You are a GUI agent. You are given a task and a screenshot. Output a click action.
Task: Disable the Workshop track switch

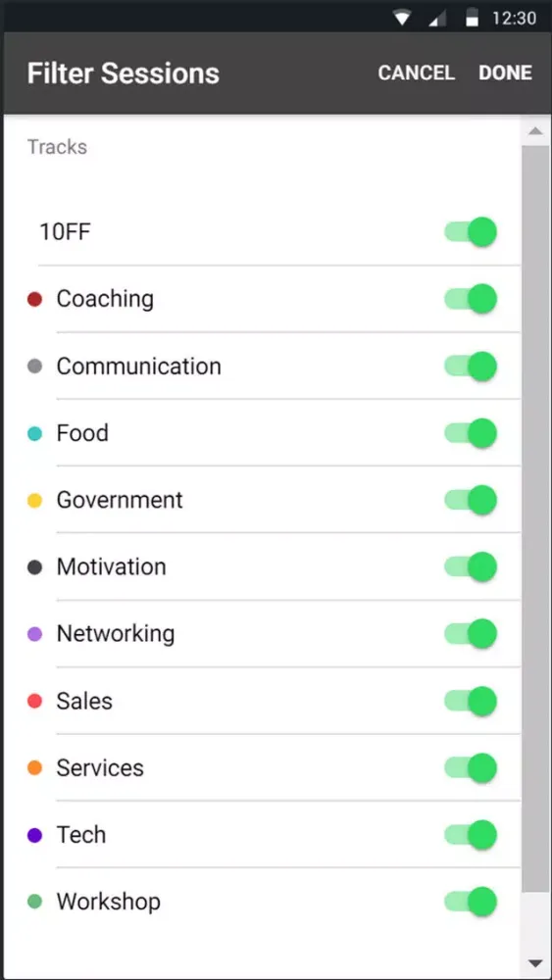coord(471,902)
